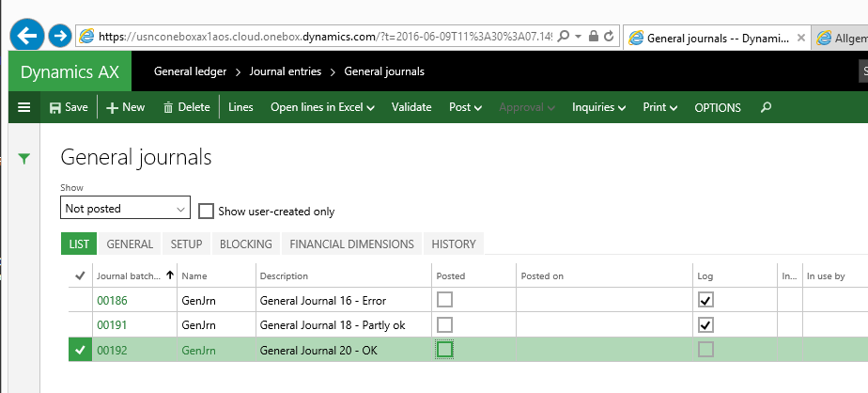Toggle Posted checkbox for journal 00186
This screenshot has height=393, width=868.
[x=444, y=300]
